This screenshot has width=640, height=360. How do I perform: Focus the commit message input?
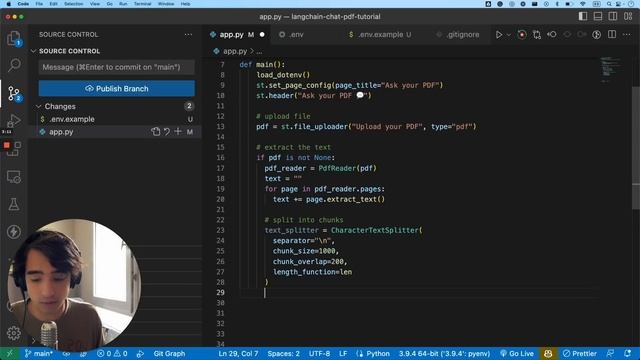(117, 67)
